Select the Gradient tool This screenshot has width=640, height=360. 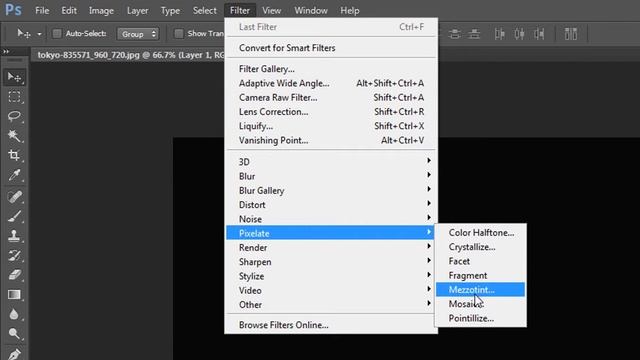tap(15, 294)
